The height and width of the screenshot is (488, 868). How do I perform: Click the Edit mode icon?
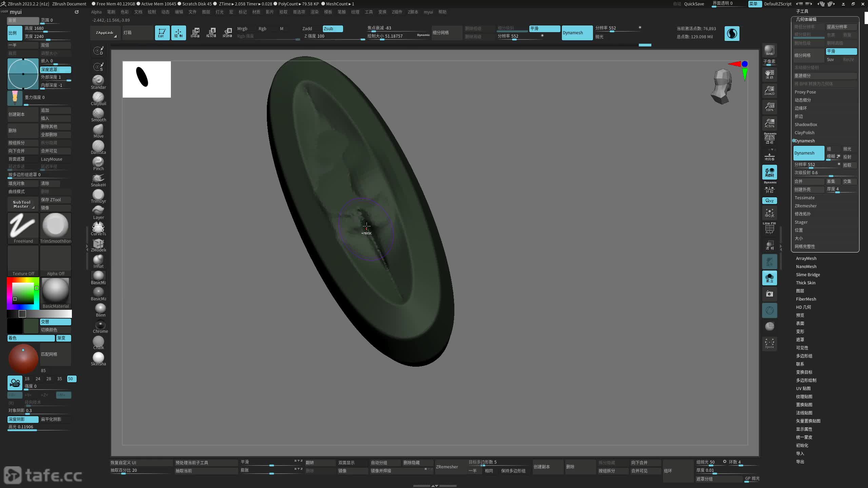(162, 33)
